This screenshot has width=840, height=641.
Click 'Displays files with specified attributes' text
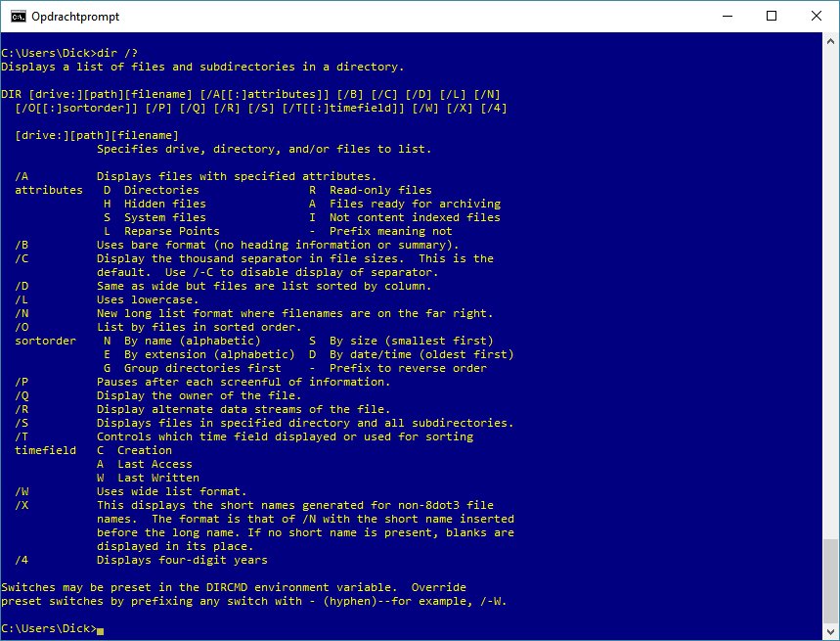pos(237,176)
